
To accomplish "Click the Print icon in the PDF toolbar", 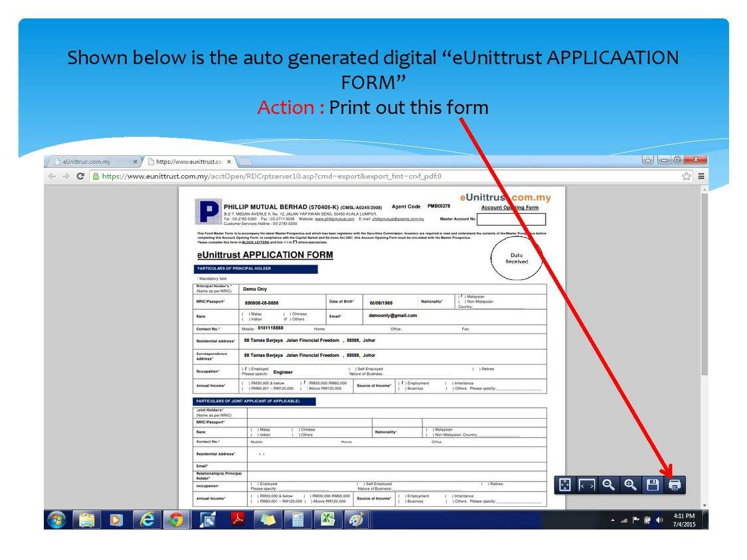I will [675, 485].
